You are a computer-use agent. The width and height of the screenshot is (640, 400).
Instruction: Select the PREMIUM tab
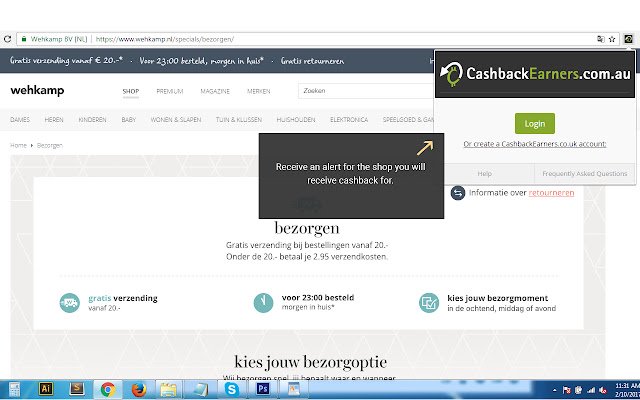click(x=170, y=91)
